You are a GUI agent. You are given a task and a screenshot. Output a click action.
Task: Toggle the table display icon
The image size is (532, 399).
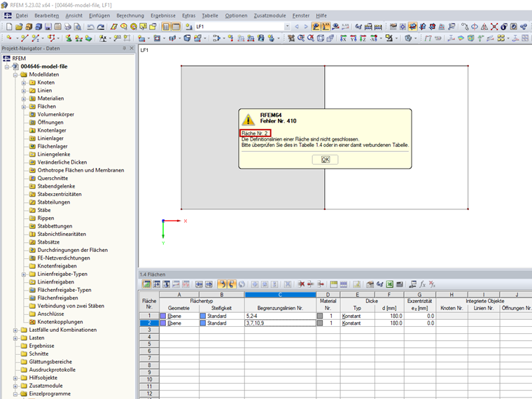coord(176,27)
